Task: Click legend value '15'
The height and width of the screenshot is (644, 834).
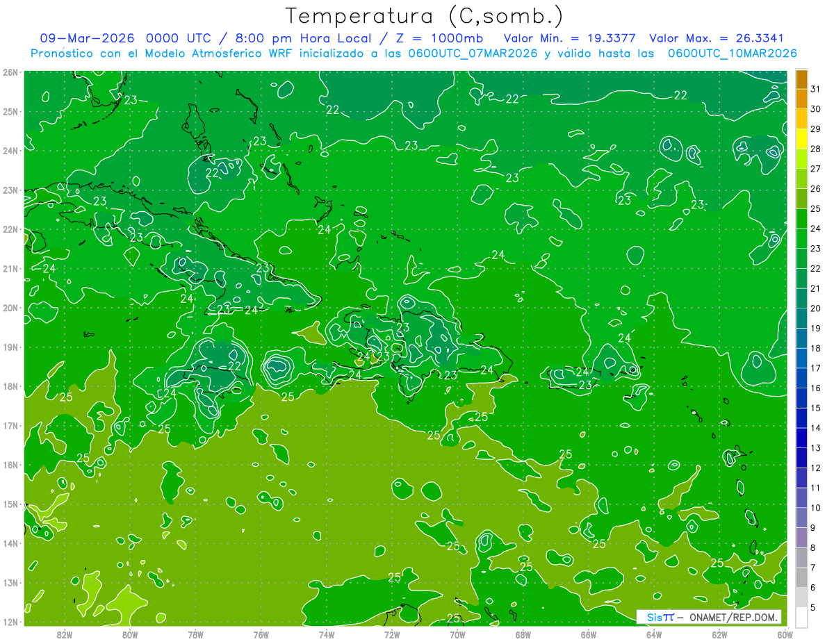Action: tap(815, 408)
